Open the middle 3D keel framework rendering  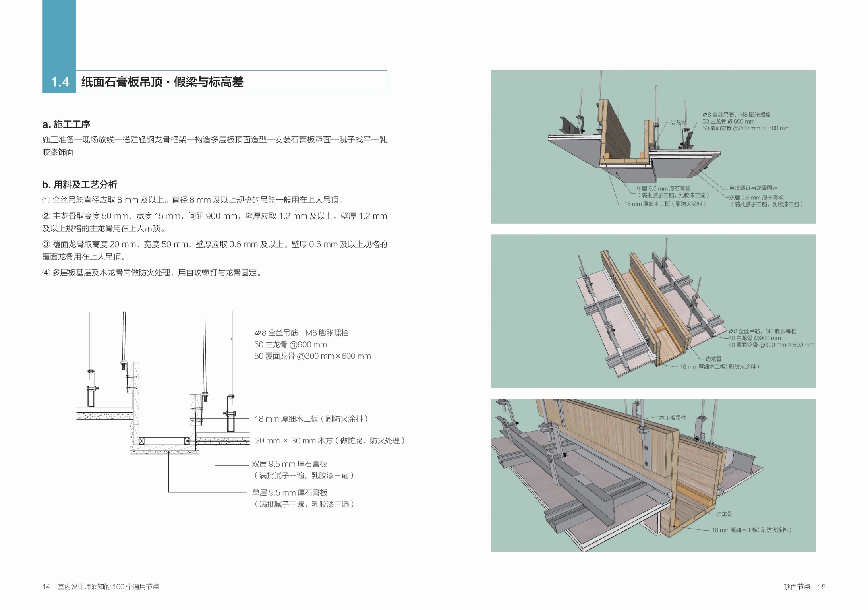(x=653, y=311)
